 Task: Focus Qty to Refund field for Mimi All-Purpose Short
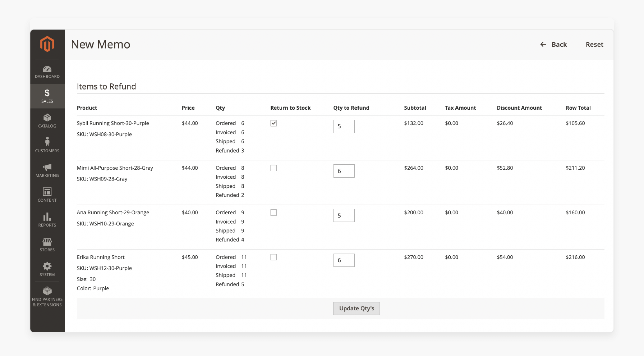(x=344, y=171)
